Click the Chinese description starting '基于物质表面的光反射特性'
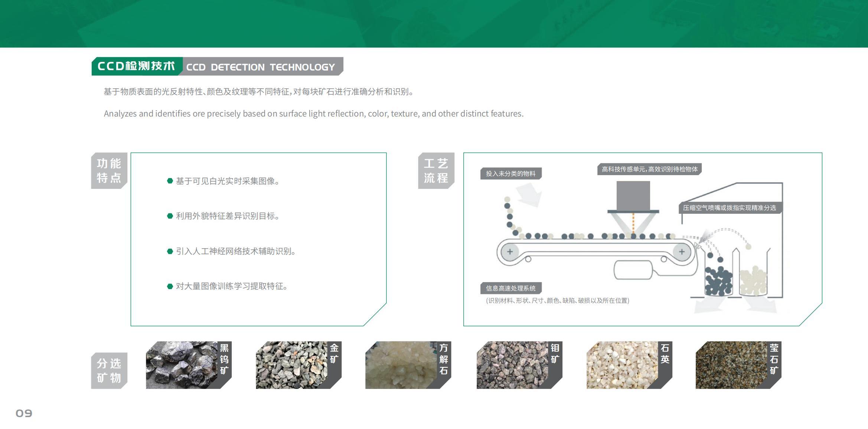The height and width of the screenshot is (429, 868). point(258,92)
